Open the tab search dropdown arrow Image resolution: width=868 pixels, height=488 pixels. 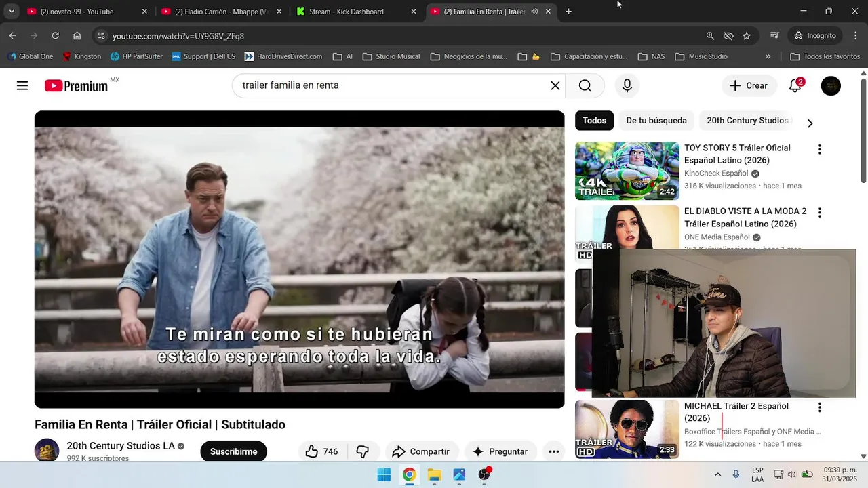[x=11, y=12]
